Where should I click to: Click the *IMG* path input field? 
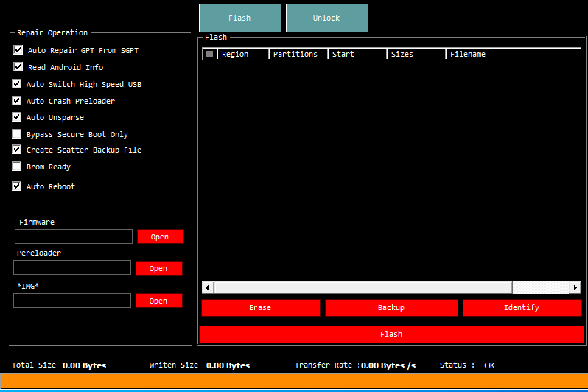coord(72,301)
